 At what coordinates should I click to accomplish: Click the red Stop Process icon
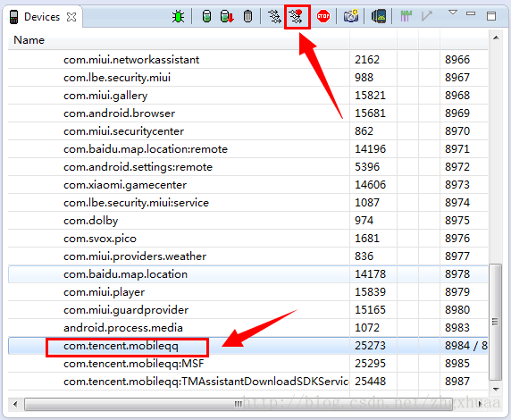[x=323, y=16]
